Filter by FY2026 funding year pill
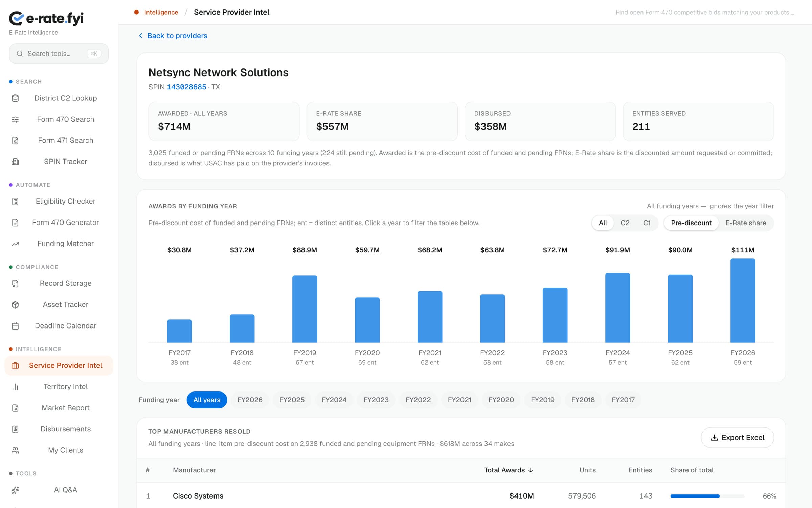 [250, 400]
